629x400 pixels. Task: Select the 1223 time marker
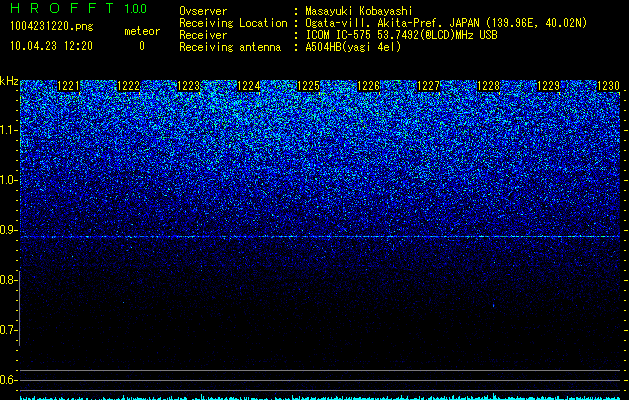tap(189, 86)
